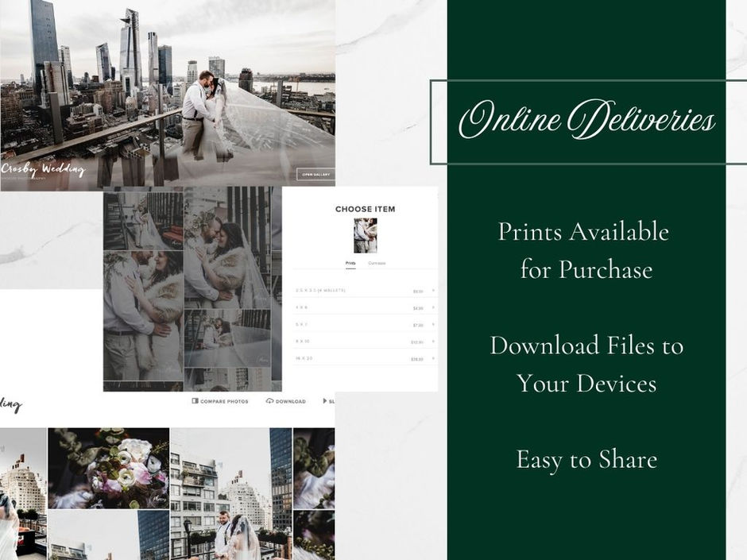This screenshot has width=747, height=560.
Task: Click the cursive wedding logo above the photo grid
Action: pos(11,403)
